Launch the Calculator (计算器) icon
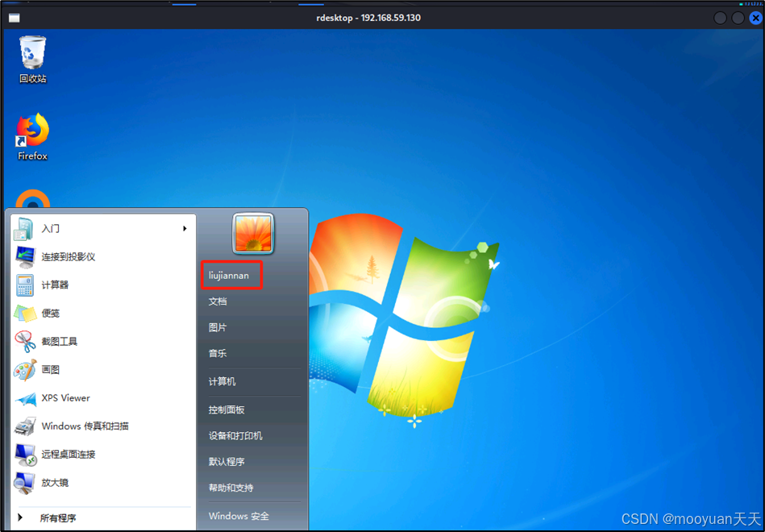 tap(24, 285)
